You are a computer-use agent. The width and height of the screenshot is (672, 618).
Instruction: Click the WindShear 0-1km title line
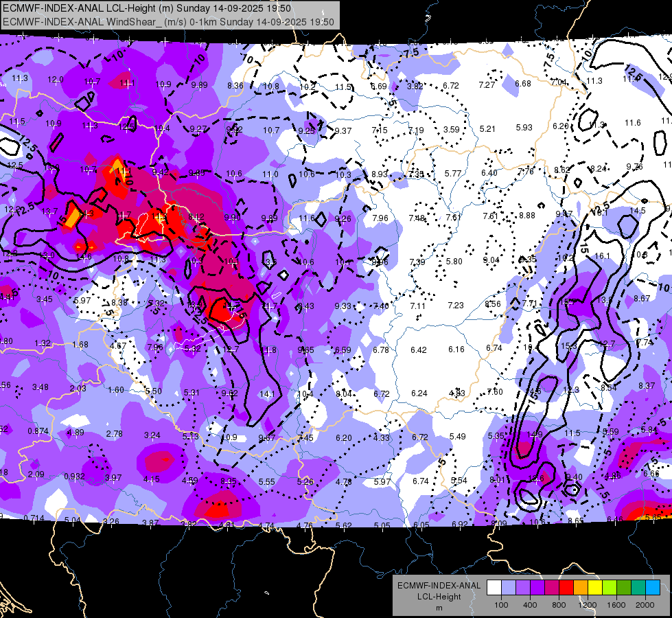pos(168,22)
